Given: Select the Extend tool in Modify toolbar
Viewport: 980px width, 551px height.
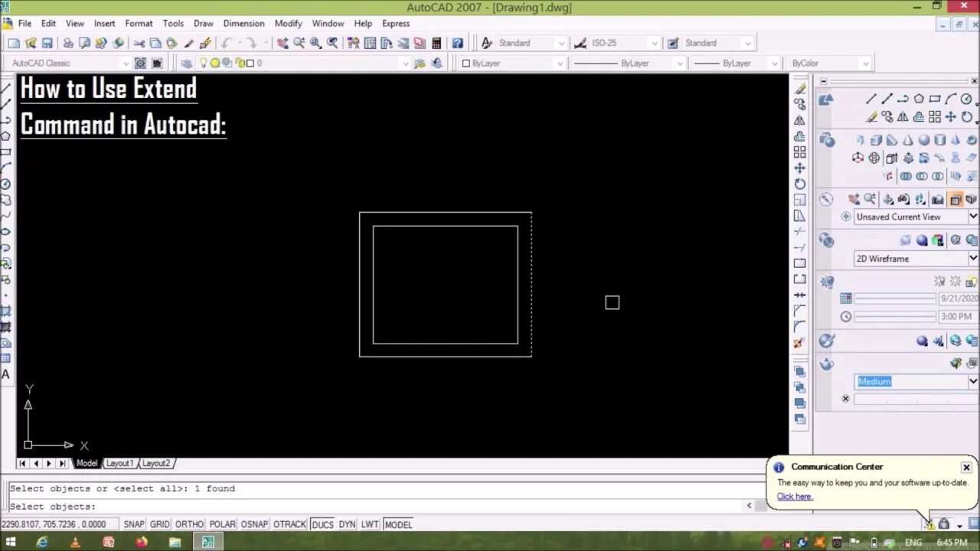Looking at the screenshot, I should [799, 247].
